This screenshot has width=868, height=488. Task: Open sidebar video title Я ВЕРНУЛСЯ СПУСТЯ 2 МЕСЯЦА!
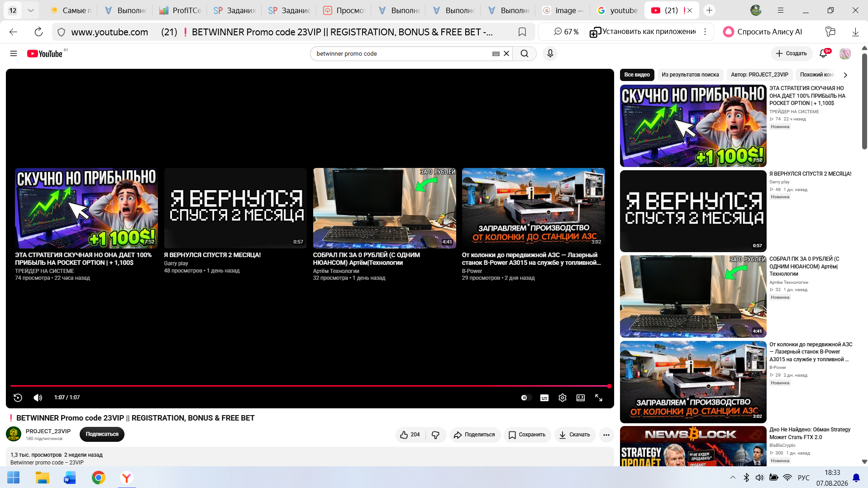tap(810, 174)
